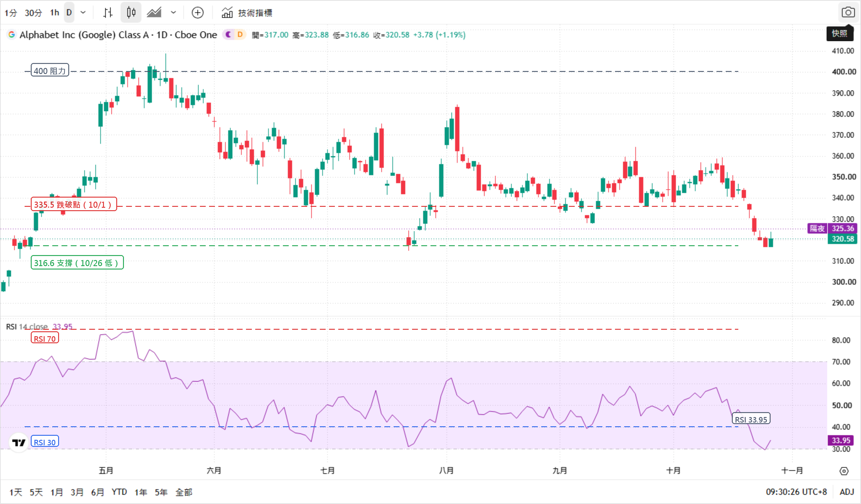Take a snapshot with camera icon
The image size is (861, 504).
tap(848, 13)
